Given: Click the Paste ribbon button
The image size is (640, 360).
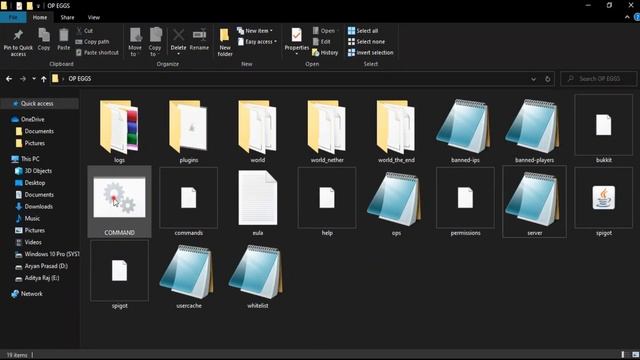Looking at the screenshot, I should (x=63, y=40).
